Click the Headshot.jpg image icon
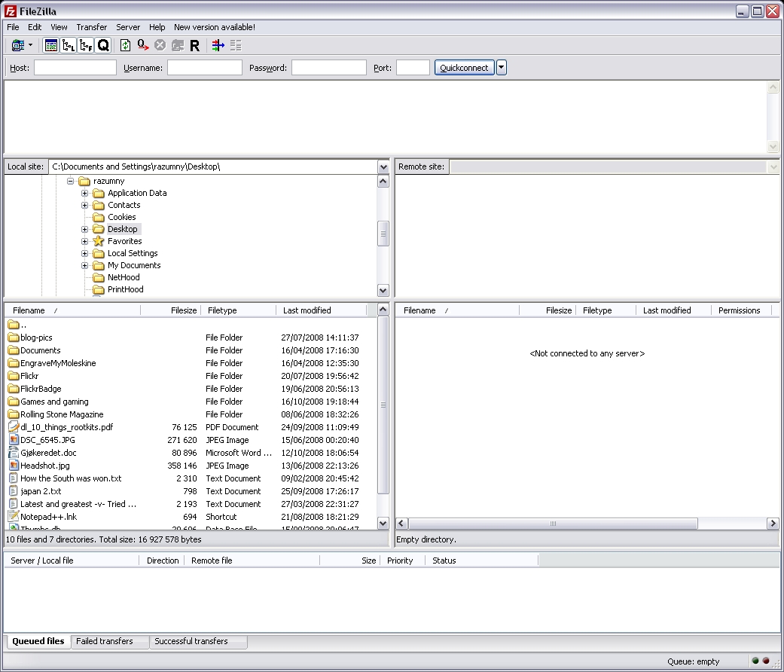This screenshot has height=672, width=784. pos(14,466)
